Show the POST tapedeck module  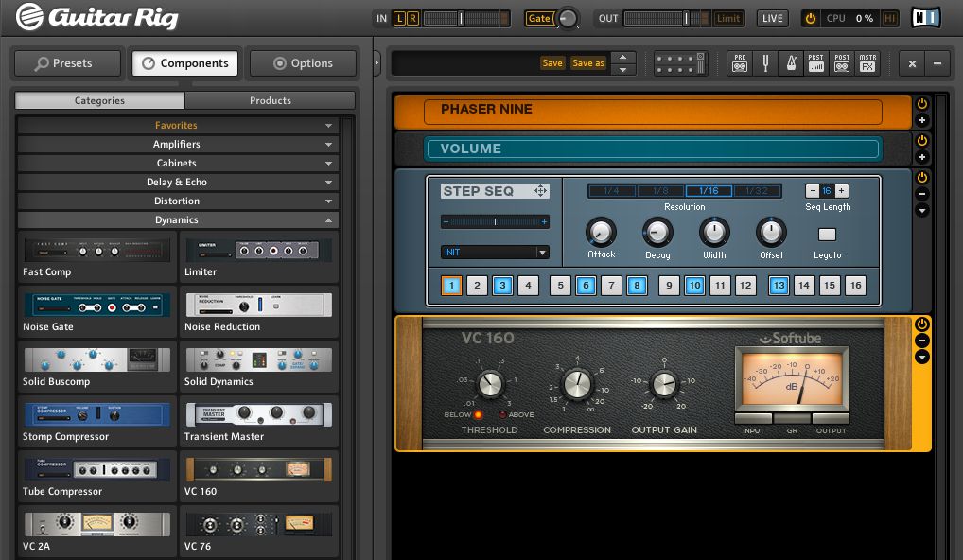click(842, 63)
